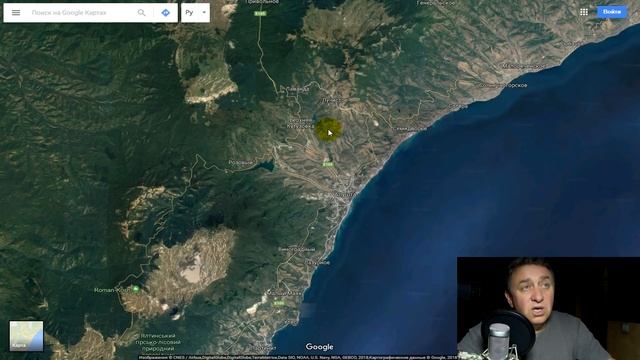The image size is (640, 360).
Task: Click the Розовый place label
Action: coord(240,163)
